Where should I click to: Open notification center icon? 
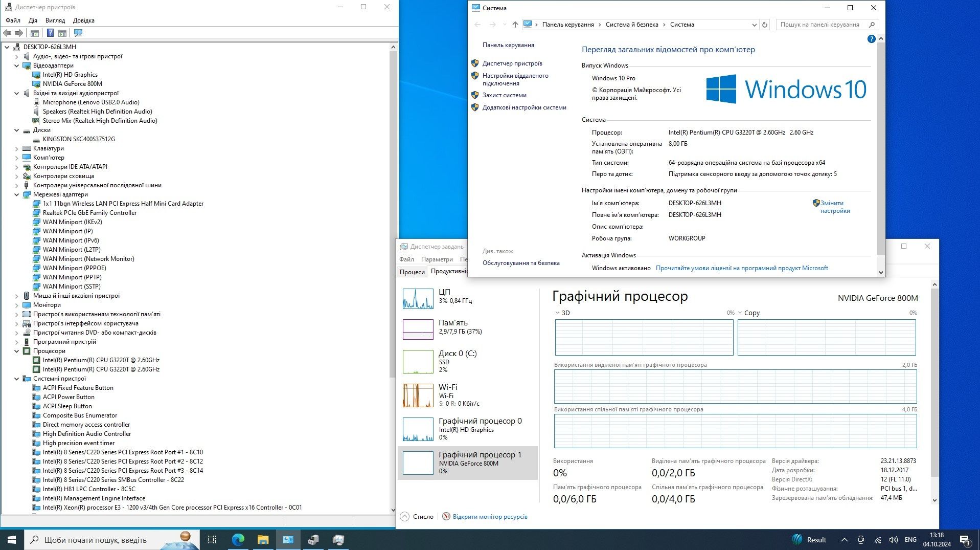click(x=965, y=540)
